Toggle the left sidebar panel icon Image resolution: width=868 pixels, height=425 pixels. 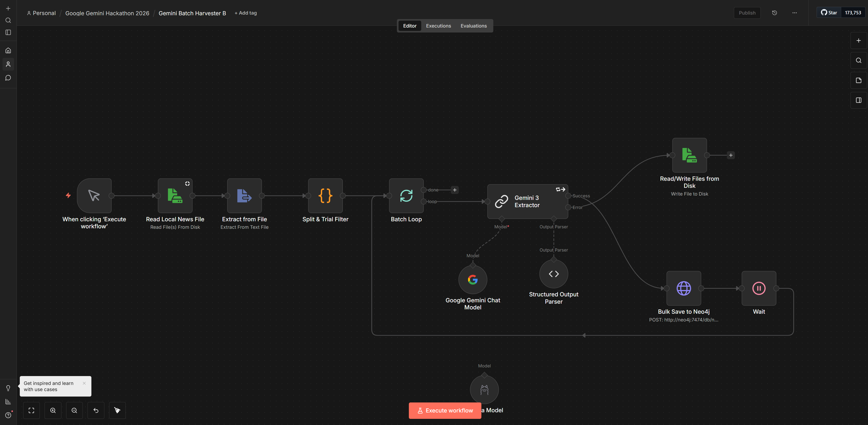8,32
